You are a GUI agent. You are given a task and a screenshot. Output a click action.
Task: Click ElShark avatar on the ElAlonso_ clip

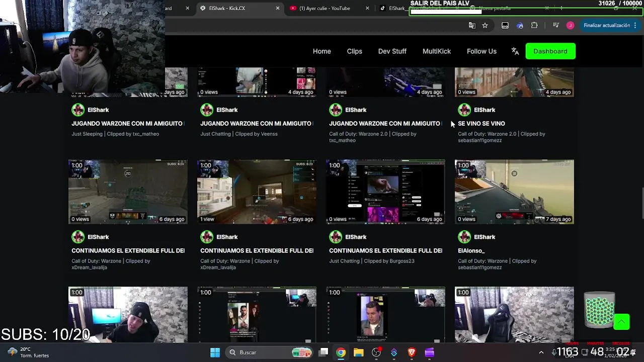click(x=464, y=237)
